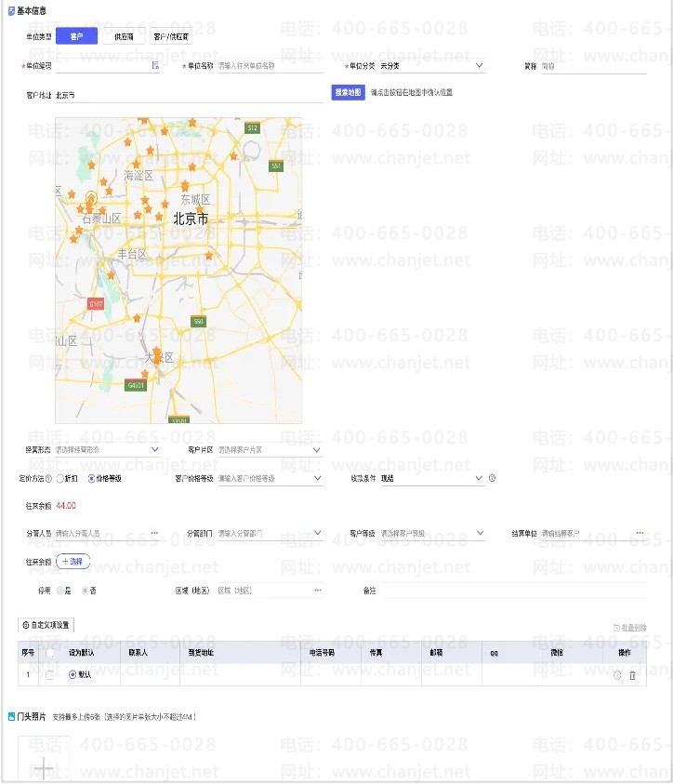
Task: Click the S51 road badge on map
Action: [x=276, y=166]
